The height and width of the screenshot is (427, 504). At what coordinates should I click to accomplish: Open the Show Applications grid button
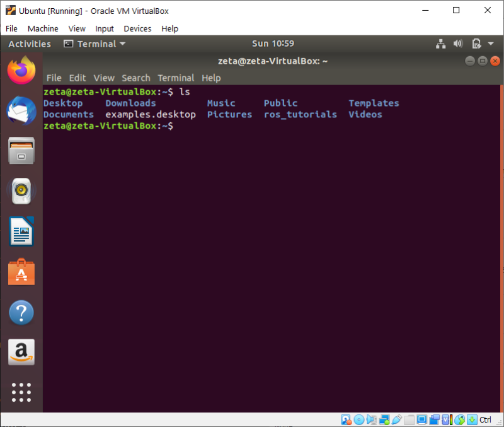21,392
